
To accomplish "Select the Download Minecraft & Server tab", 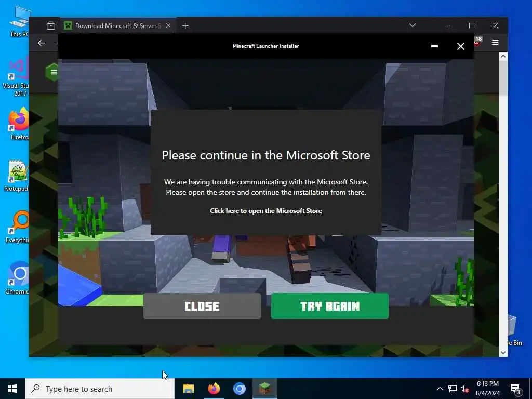I will (x=118, y=26).
